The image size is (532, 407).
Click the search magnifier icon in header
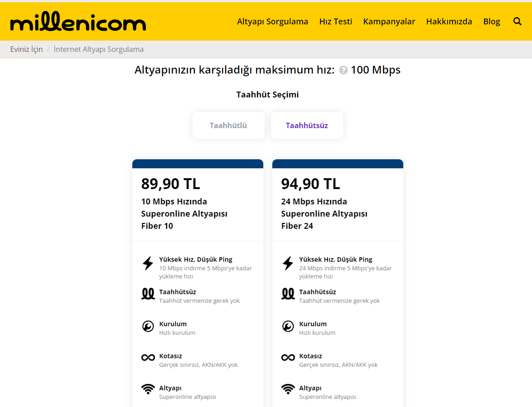(518, 21)
